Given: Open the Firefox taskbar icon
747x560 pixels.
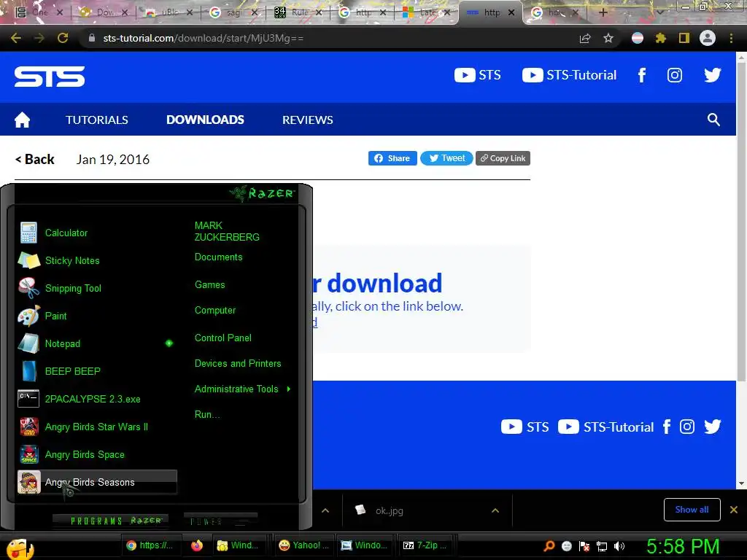Looking at the screenshot, I should (197, 545).
